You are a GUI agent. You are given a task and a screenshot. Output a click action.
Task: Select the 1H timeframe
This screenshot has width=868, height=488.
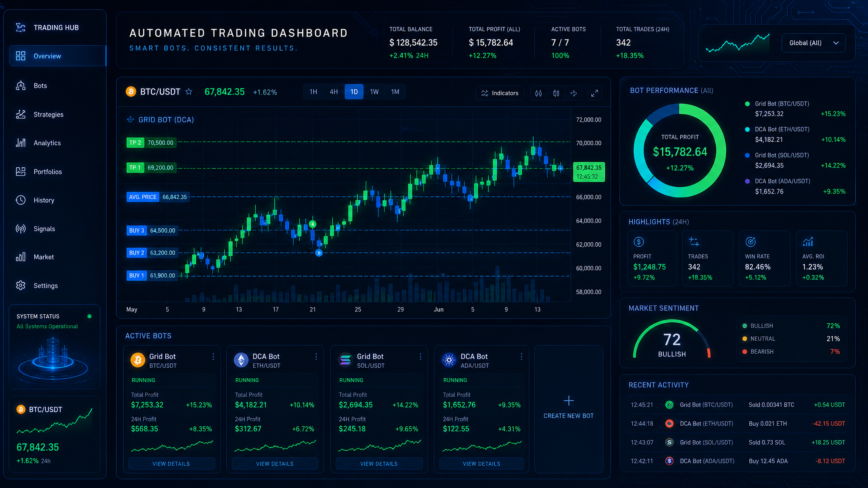313,92
